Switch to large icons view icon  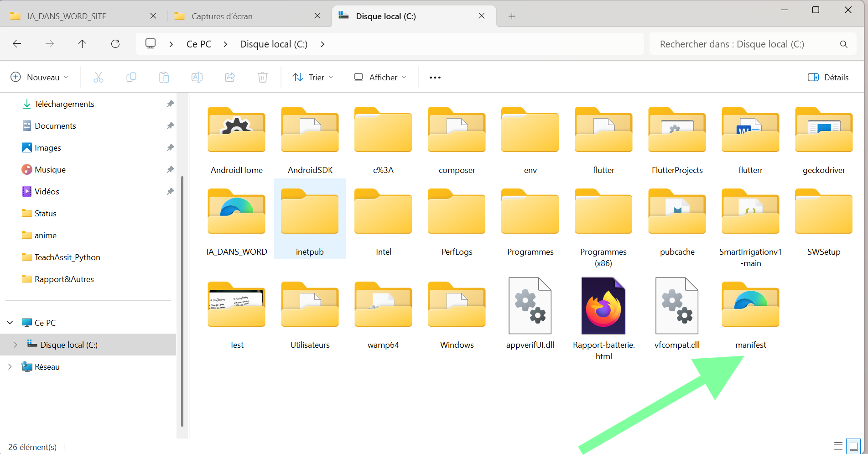tap(853, 446)
